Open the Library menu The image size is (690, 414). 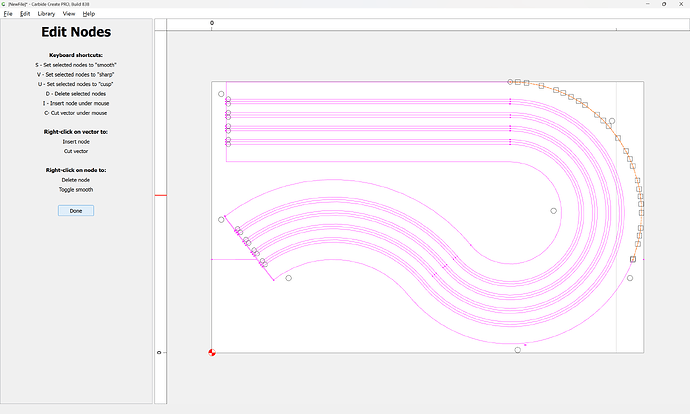pyautogui.click(x=46, y=14)
